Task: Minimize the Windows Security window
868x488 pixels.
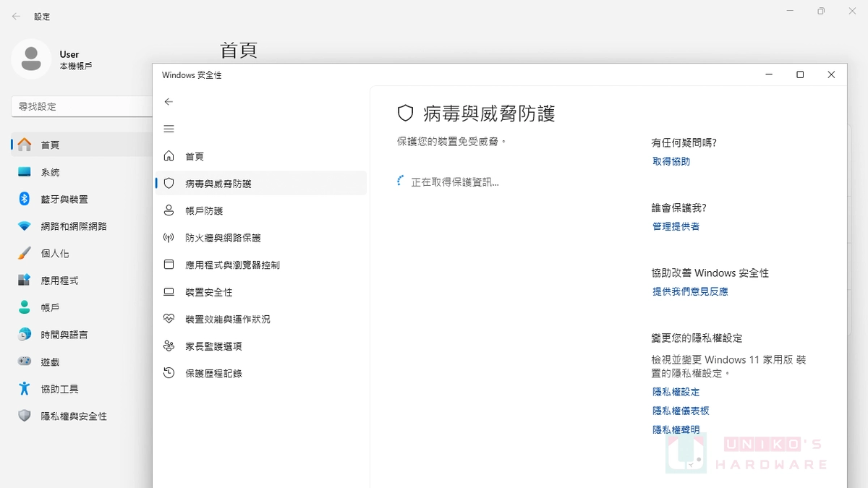Action: coord(769,74)
